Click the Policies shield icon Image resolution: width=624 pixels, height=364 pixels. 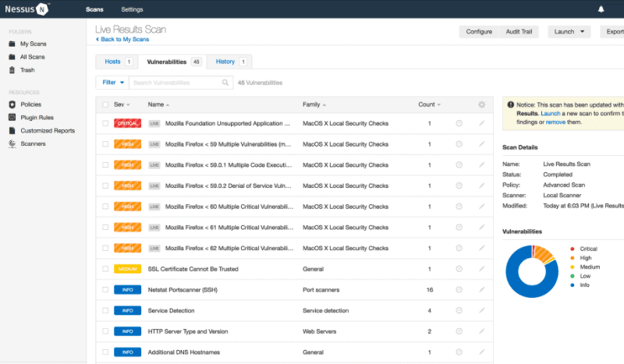12,104
